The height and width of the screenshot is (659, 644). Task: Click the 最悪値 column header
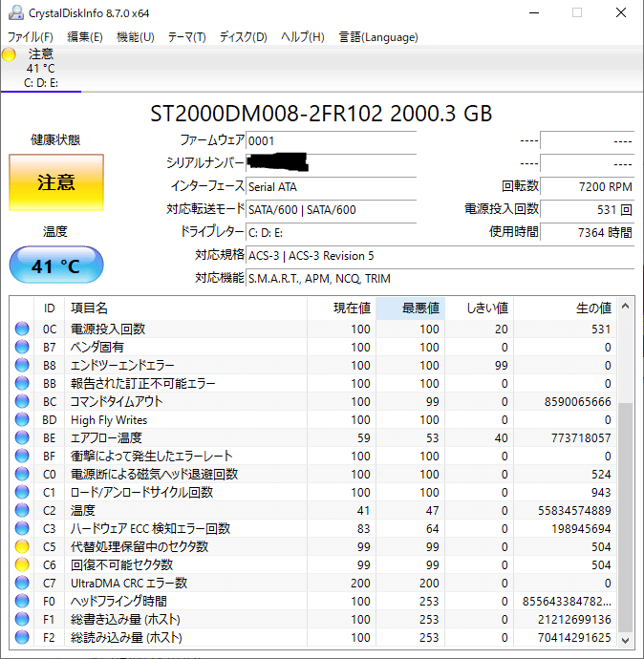410,308
